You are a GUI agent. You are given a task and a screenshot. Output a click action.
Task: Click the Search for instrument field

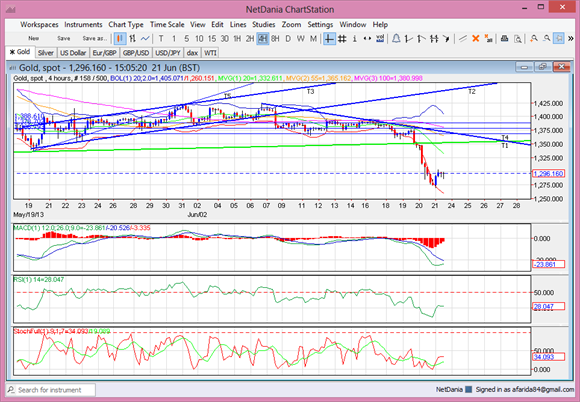tap(51, 390)
